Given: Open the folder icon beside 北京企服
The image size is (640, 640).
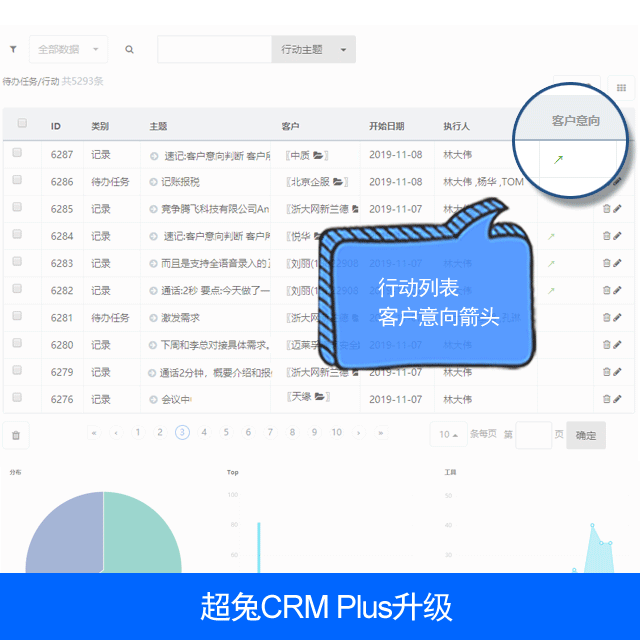Looking at the screenshot, I should coord(338,182).
